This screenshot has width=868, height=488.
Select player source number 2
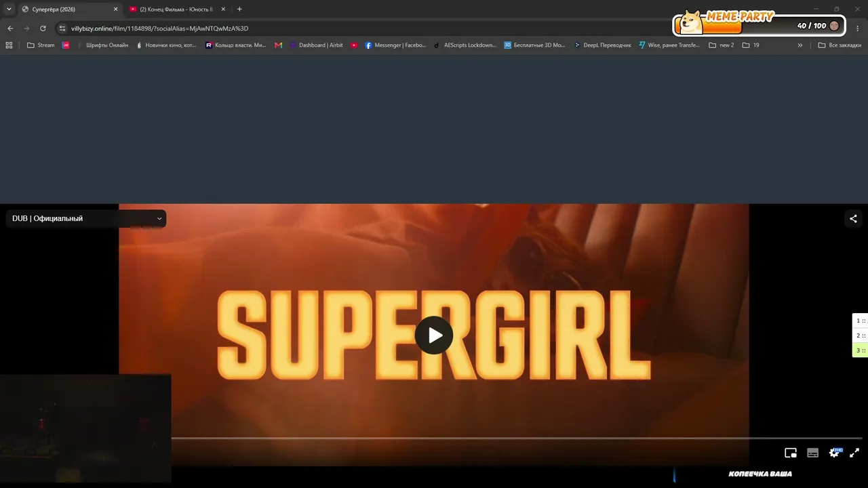tap(861, 335)
